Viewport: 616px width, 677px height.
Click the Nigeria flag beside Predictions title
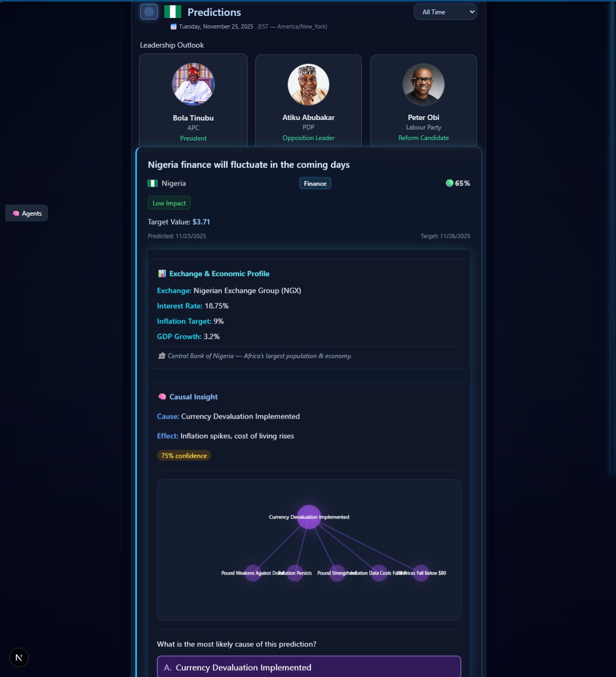pos(173,12)
